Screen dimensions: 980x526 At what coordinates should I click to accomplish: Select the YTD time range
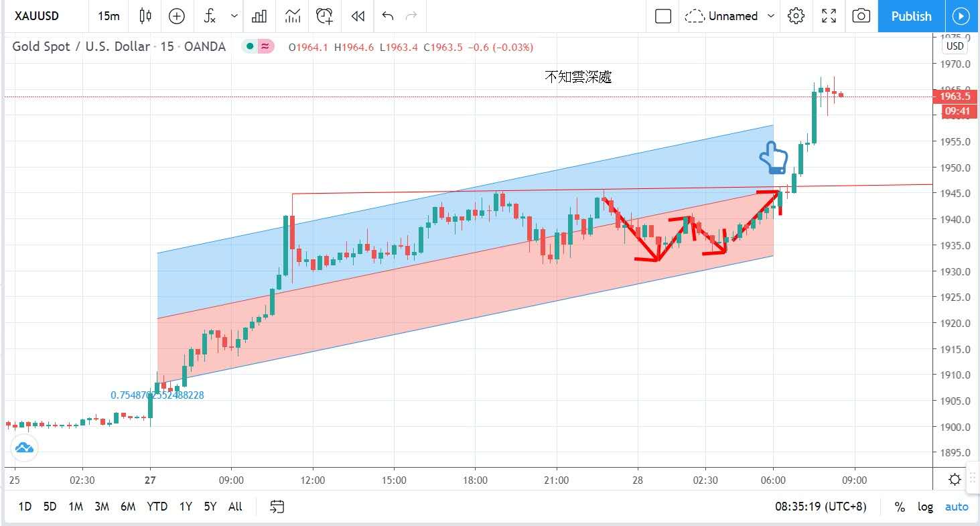[157, 507]
